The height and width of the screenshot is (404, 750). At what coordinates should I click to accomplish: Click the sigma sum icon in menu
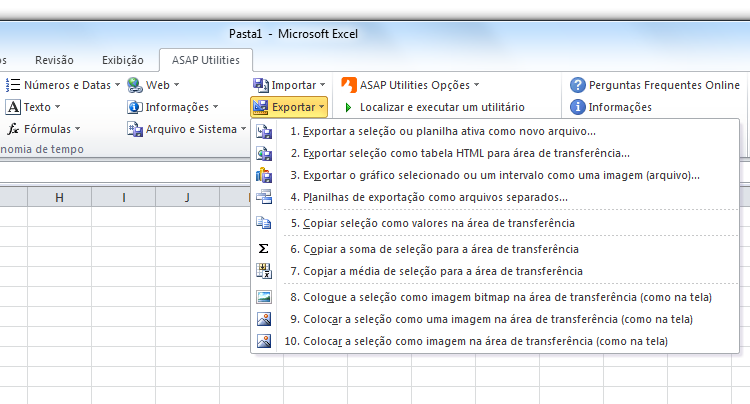(x=264, y=249)
